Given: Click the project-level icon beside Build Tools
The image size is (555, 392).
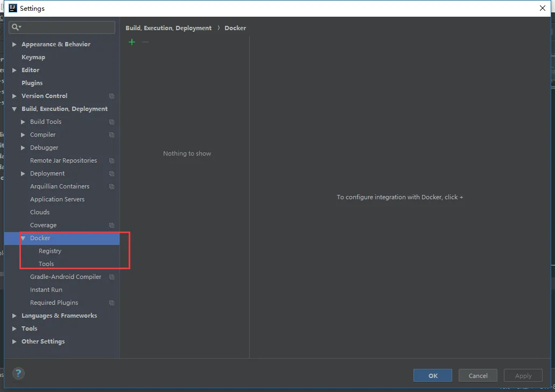Looking at the screenshot, I should pyautogui.click(x=111, y=122).
